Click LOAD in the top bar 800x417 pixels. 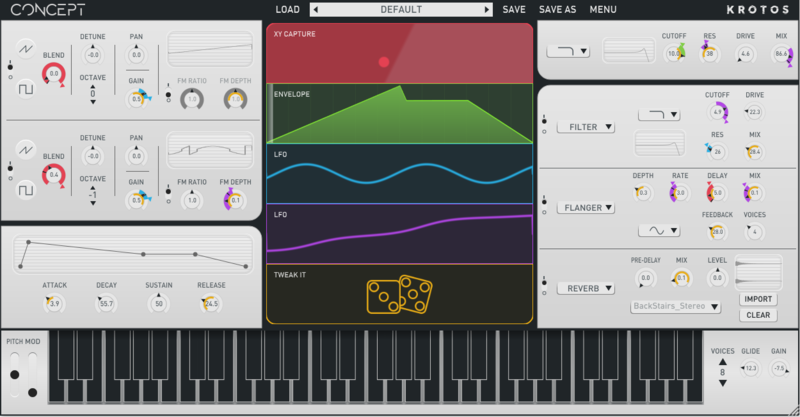pos(287,9)
